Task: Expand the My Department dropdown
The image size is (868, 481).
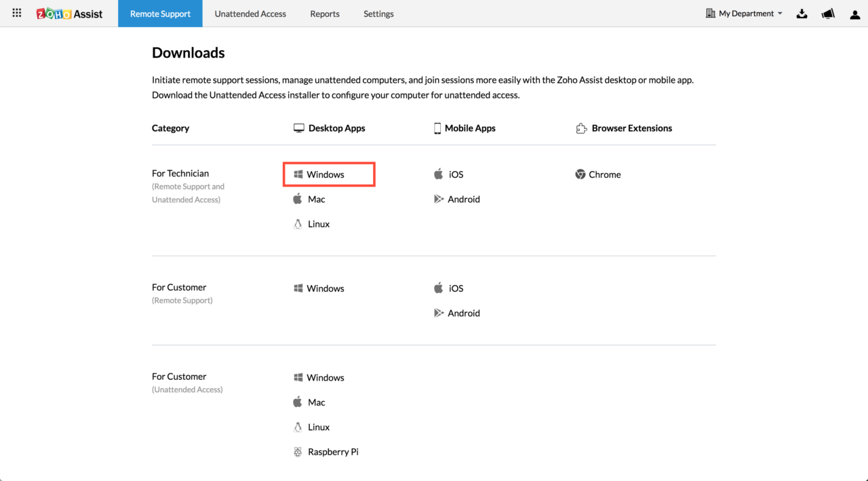Action: pyautogui.click(x=744, y=14)
